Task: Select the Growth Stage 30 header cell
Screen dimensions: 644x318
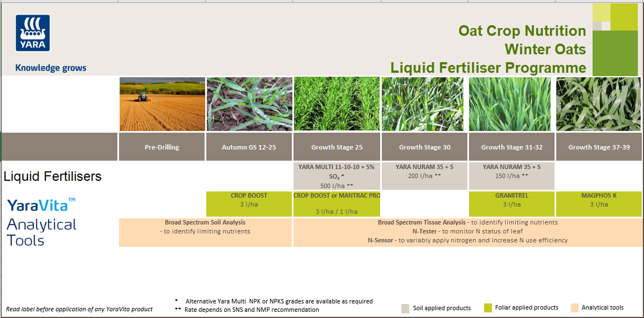Action: [424, 147]
